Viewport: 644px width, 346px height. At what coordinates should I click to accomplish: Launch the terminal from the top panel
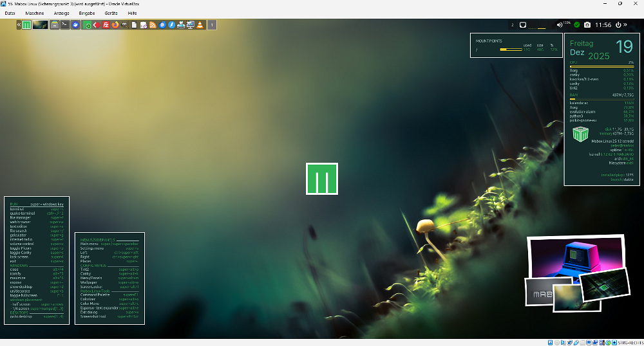[65, 25]
